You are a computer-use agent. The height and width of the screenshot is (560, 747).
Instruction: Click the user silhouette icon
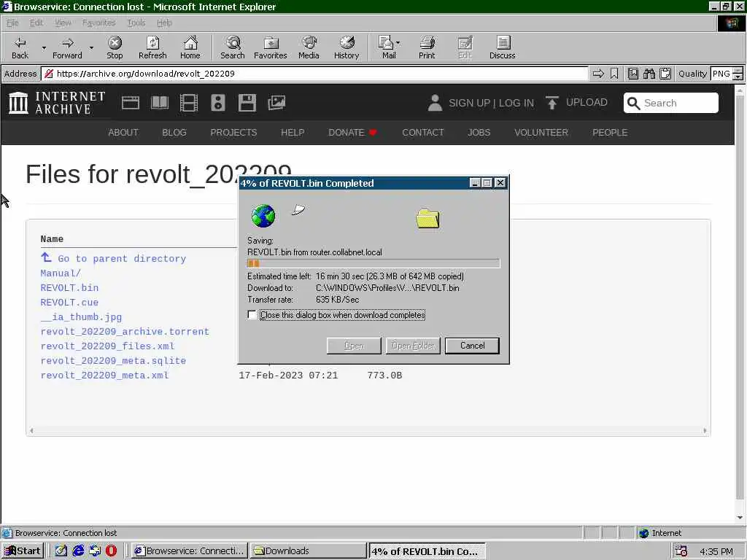click(x=435, y=103)
